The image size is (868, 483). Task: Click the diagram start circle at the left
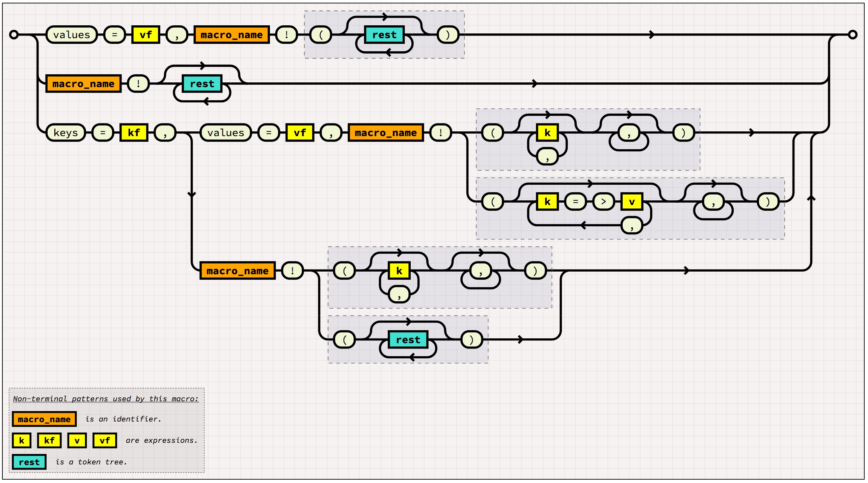(14, 34)
